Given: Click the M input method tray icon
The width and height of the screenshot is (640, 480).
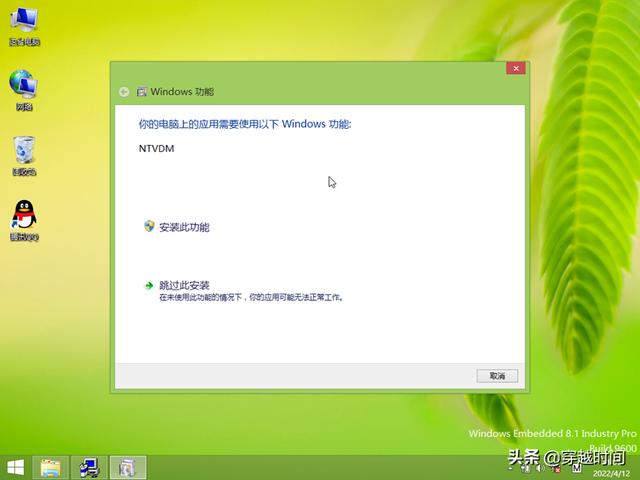Looking at the screenshot, I should [x=576, y=468].
